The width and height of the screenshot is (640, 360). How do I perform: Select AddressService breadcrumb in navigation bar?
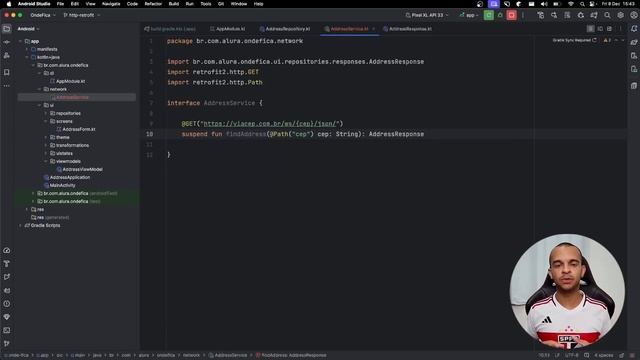tap(228, 356)
